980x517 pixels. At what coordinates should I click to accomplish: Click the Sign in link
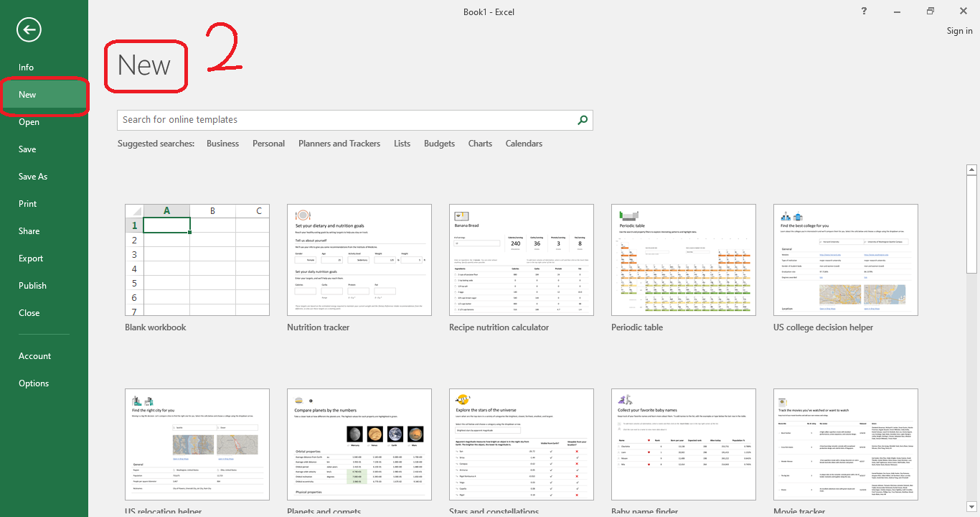tap(959, 31)
